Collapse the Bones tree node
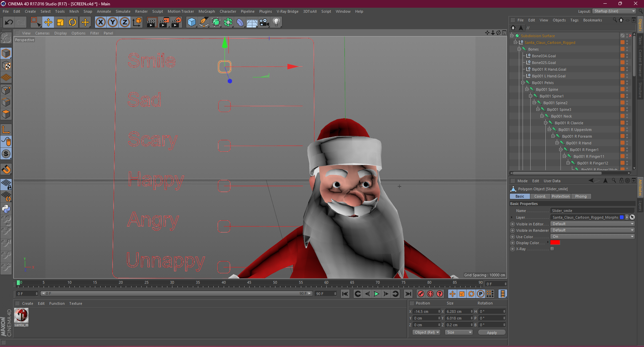This screenshot has height=347, width=644. (x=519, y=49)
